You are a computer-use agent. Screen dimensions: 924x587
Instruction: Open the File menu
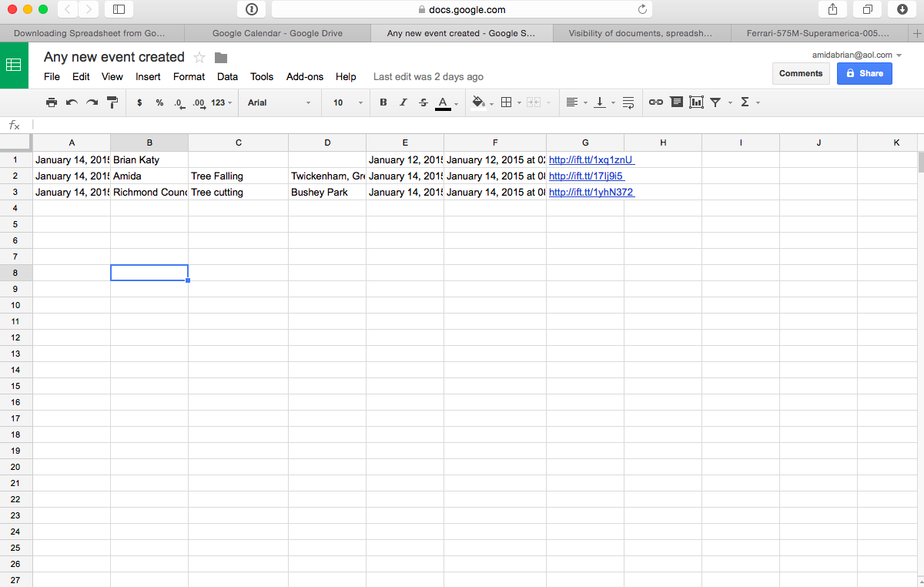click(52, 77)
